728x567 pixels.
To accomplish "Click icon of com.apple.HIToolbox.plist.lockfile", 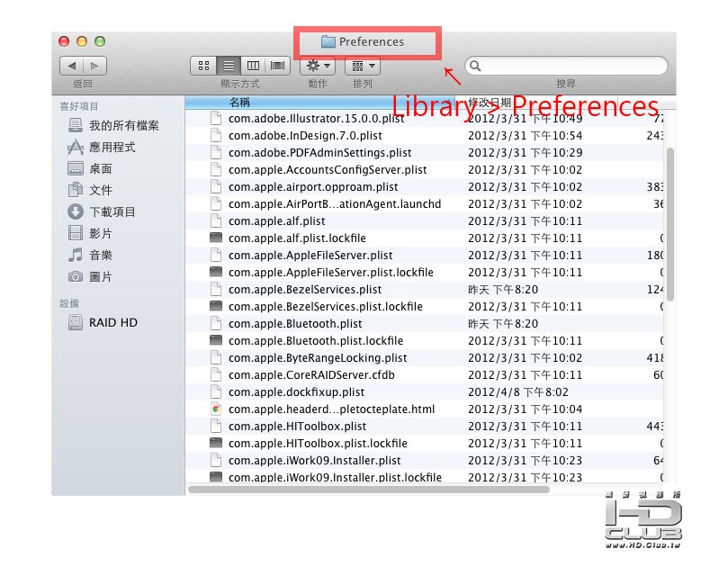I will coord(216,443).
